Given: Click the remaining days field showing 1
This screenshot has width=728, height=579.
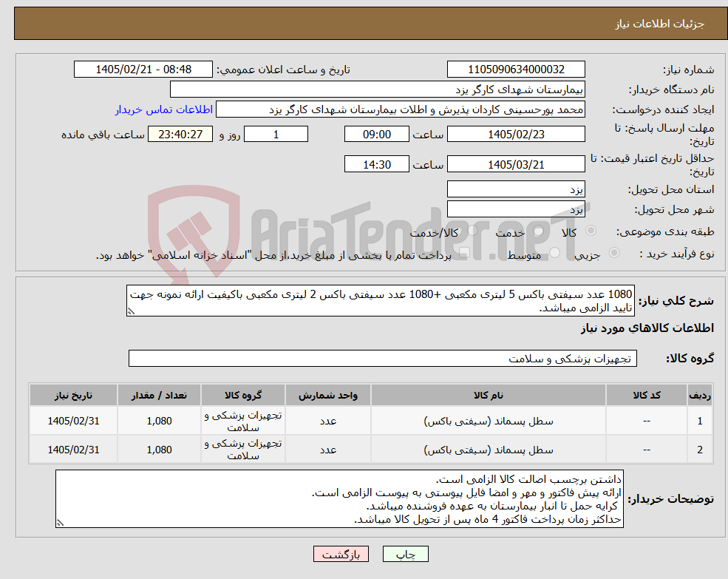Looking at the screenshot, I should [x=276, y=135].
